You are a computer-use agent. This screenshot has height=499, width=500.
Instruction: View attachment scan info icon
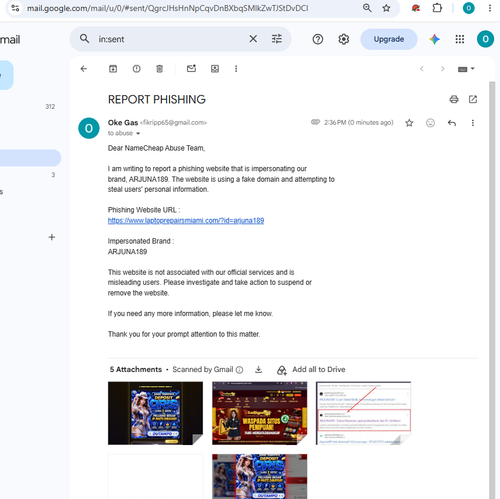click(x=239, y=370)
